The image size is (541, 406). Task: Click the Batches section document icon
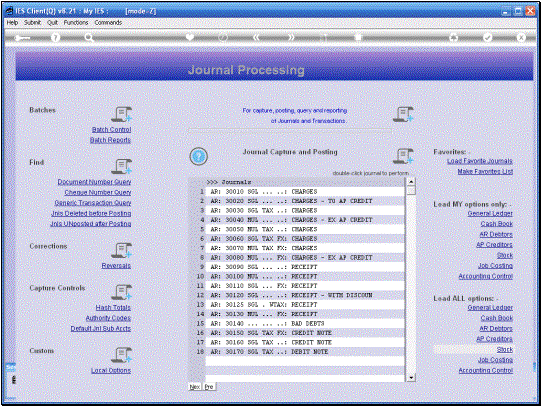(x=121, y=114)
